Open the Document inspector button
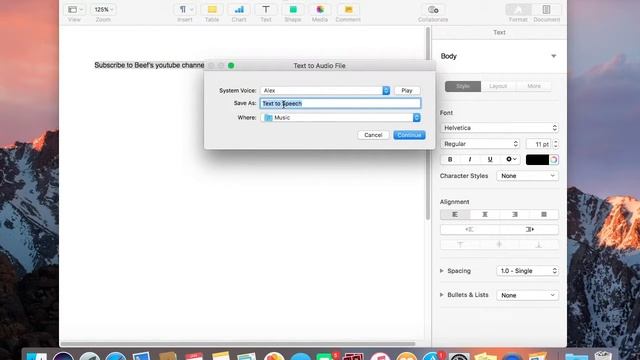The image size is (640, 360). pyautogui.click(x=547, y=9)
